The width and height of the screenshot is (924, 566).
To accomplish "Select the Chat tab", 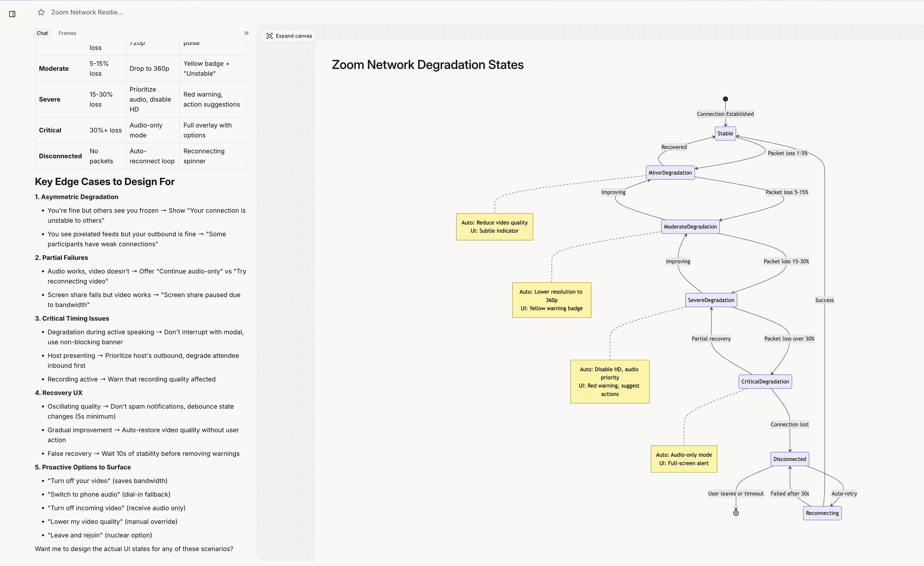I will pyautogui.click(x=42, y=33).
